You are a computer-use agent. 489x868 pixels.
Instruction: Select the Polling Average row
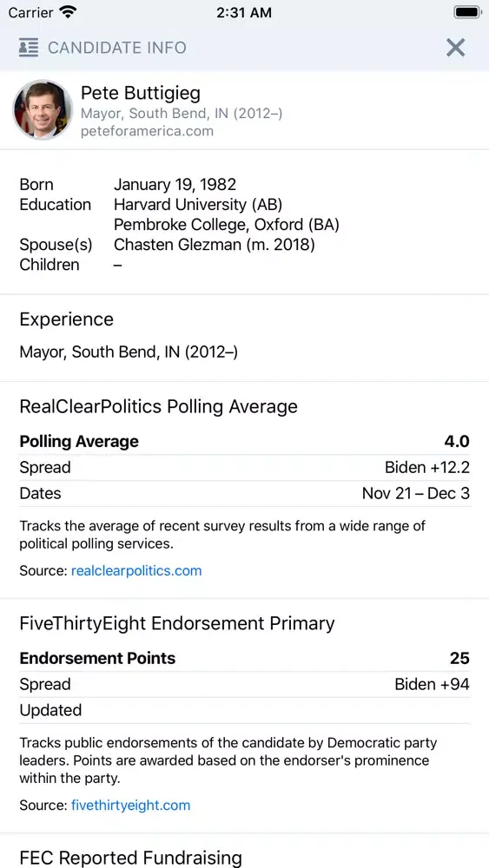tap(245, 441)
